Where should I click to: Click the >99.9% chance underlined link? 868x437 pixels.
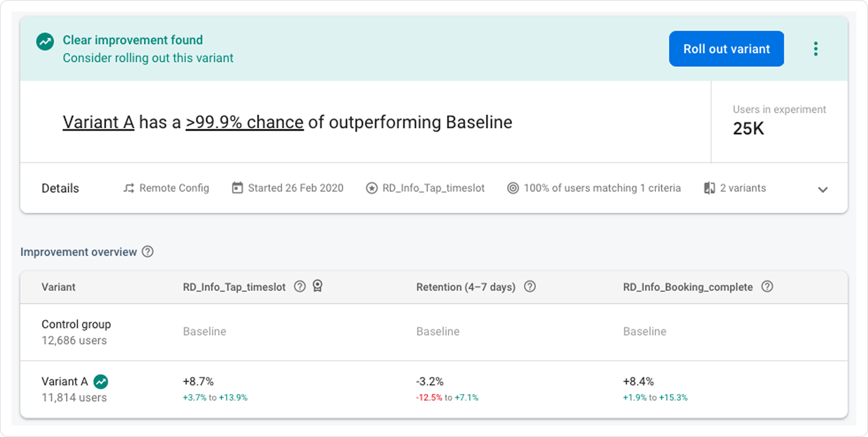pyautogui.click(x=244, y=122)
